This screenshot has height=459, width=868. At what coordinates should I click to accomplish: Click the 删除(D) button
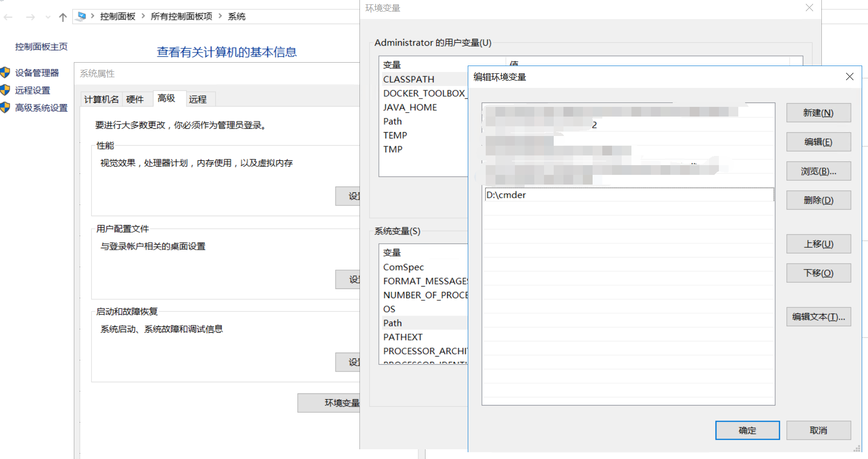pyautogui.click(x=818, y=200)
